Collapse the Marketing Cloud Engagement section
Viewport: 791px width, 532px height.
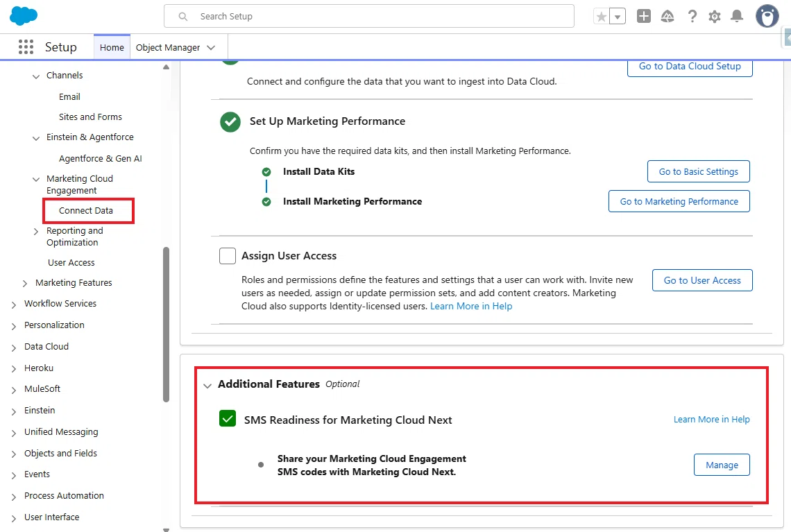[36, 179]
